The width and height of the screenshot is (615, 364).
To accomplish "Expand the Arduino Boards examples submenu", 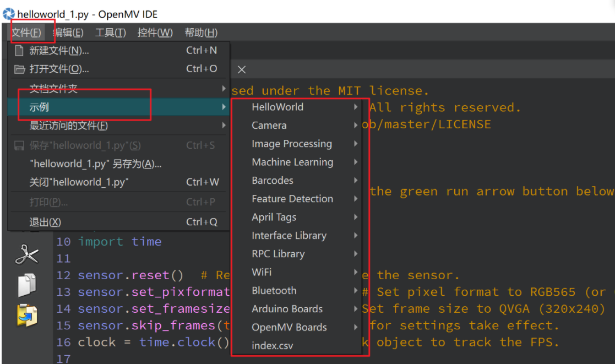I will click(x=297, y=309).
